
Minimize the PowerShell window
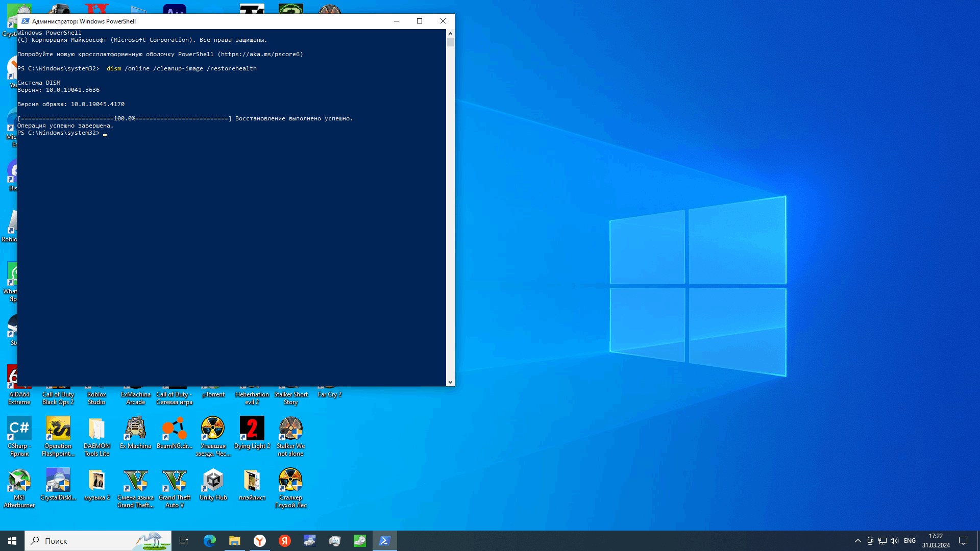(x=397, y=21)
